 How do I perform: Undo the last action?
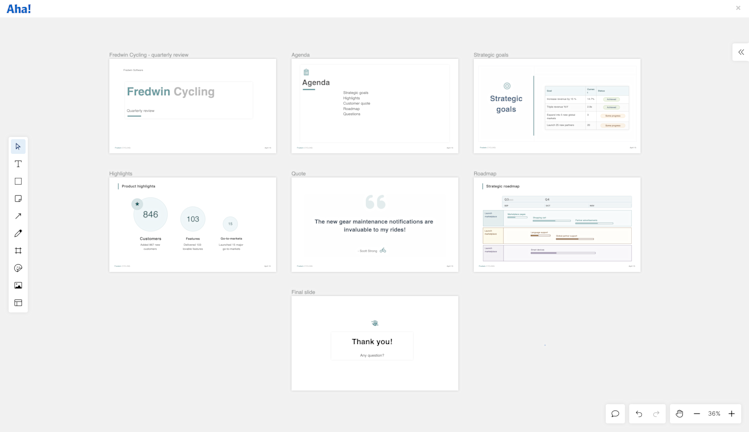(x=639, y=414)
